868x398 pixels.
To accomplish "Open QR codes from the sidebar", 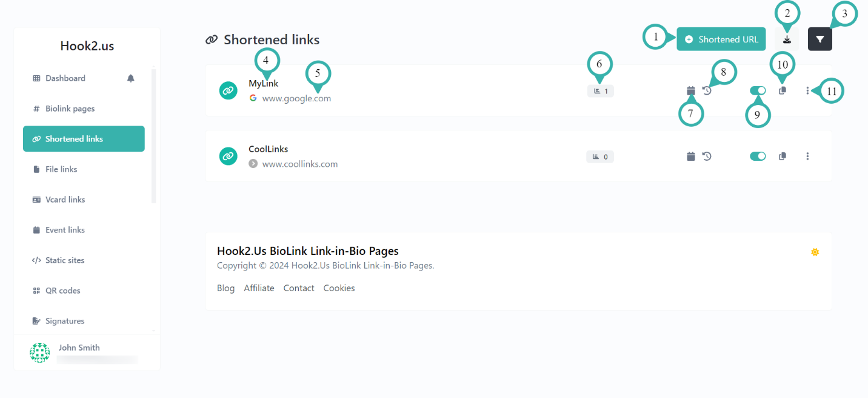I will coord(62,291).
